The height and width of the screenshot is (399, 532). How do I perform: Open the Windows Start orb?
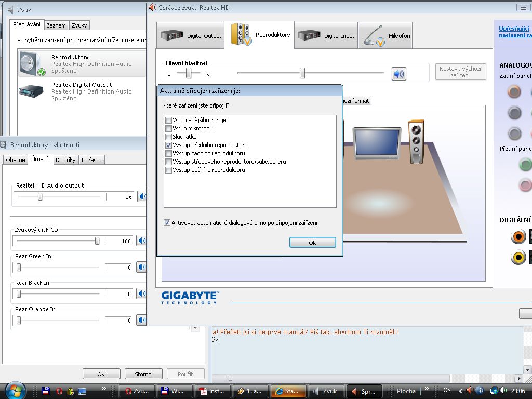[x=15, y=391]
